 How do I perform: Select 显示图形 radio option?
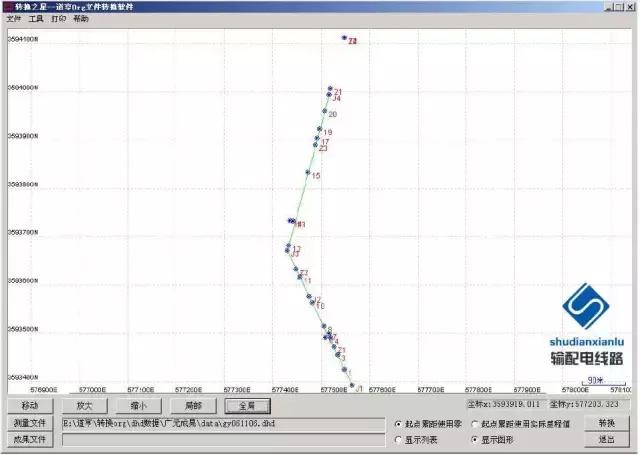[x=493, y=440]
